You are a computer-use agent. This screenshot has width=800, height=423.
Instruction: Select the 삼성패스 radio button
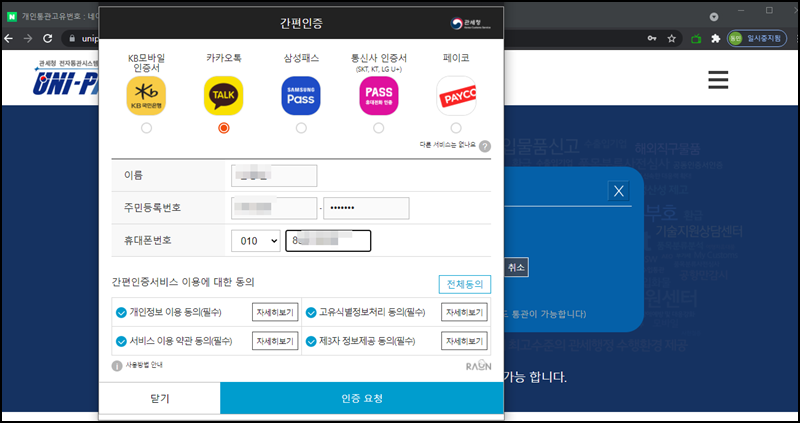[301, 128]
